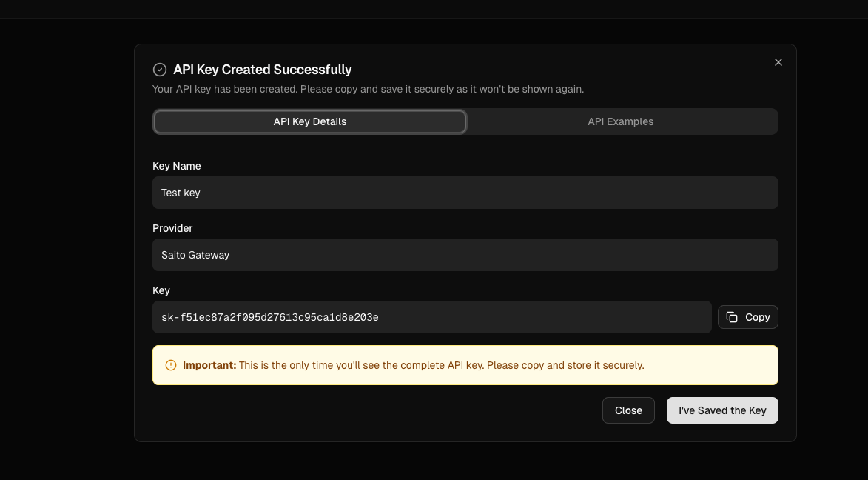Switch to the API Key Details tab
Screen dimensions: 868x480
pyautogui.click(x=309, y=121)
